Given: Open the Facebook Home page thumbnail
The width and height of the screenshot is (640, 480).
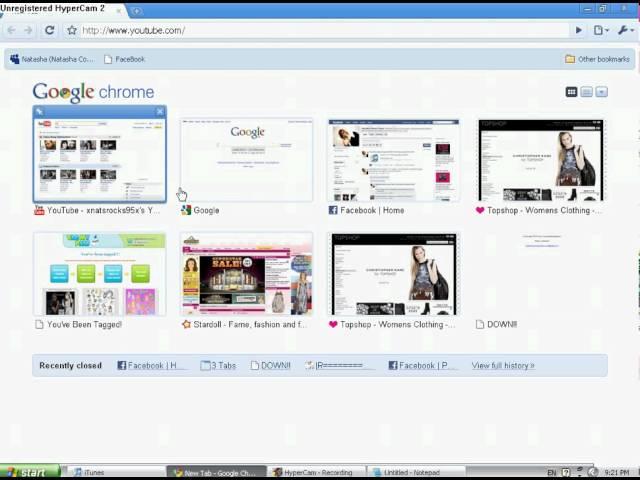Looking at the screenshot, I should (393, 160).
